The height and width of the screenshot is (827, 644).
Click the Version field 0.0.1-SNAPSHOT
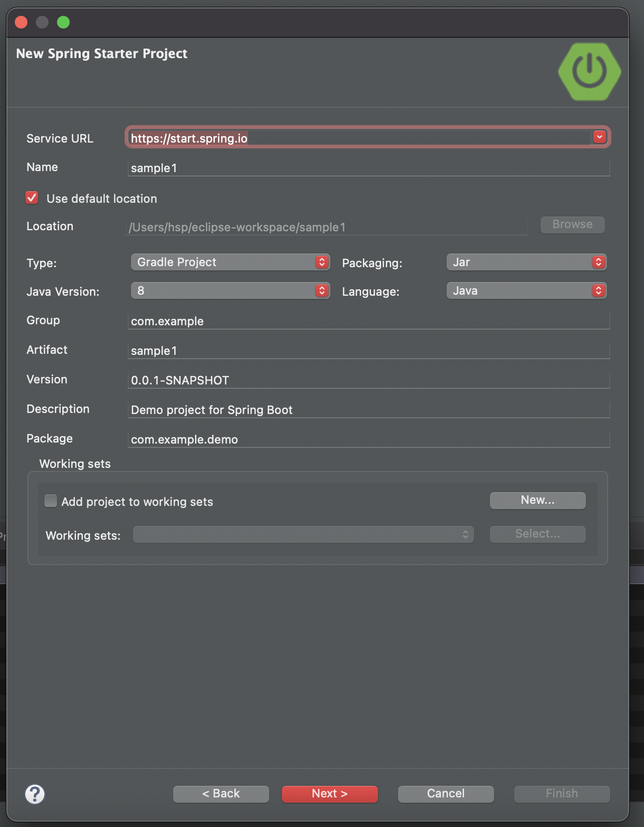[x=368, y=380]
